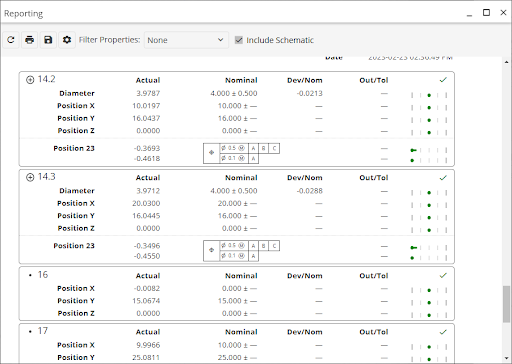
Task: Click the Position 23 label in 14.3
Action: click(x=74, y=246)
